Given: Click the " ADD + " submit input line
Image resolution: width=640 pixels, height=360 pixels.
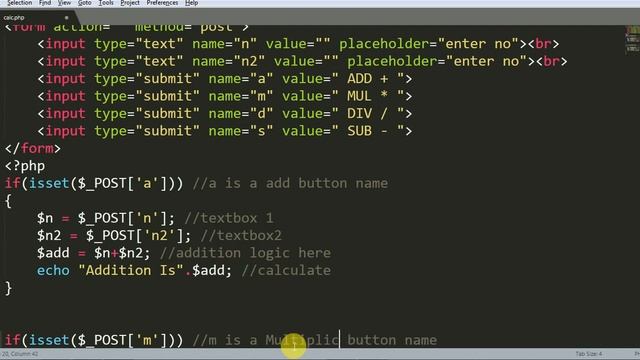Looking at the screenshot, I should pos(224,79).
